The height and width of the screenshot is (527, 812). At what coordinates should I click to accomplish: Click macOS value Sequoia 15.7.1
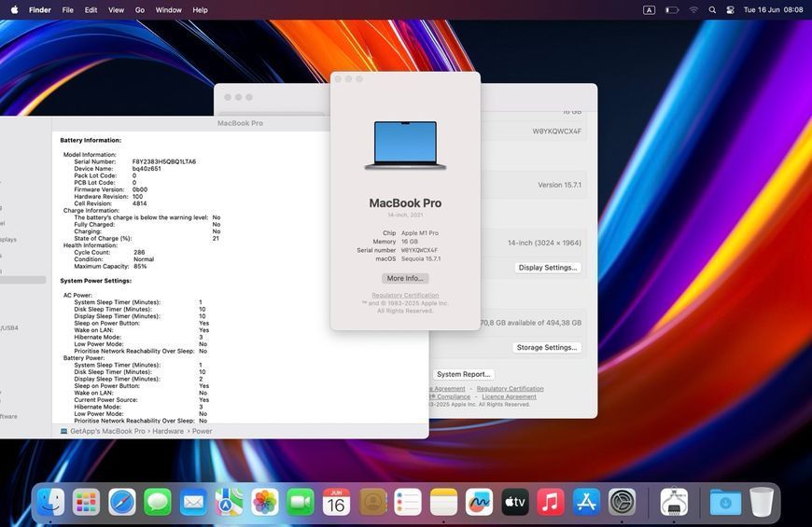[421, 258]
